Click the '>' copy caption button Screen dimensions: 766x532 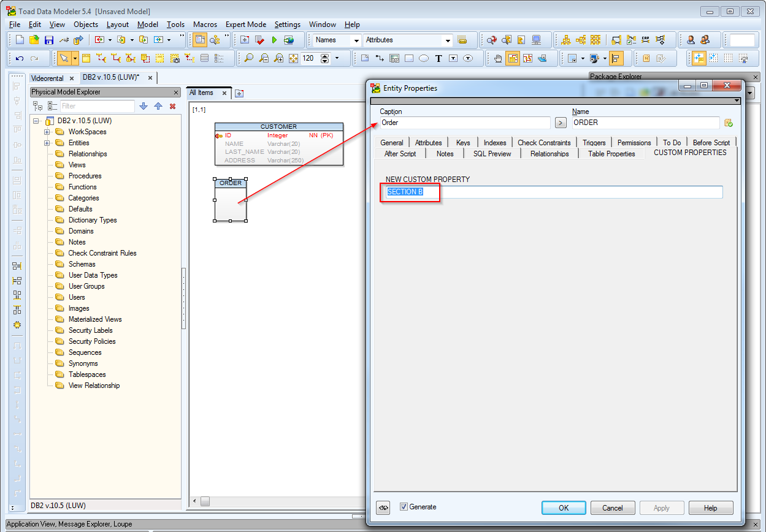(561, 123)
